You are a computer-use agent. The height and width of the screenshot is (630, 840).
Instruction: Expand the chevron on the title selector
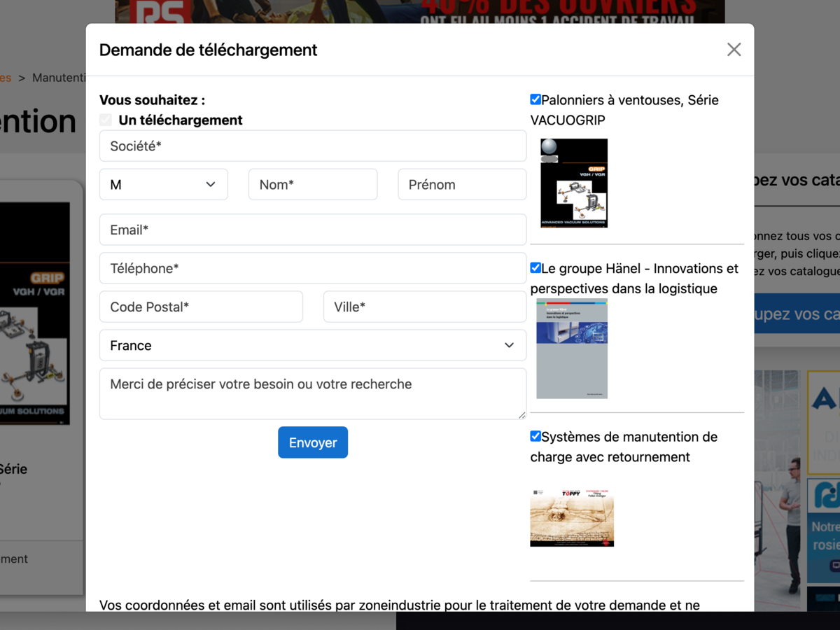(210, 184)
